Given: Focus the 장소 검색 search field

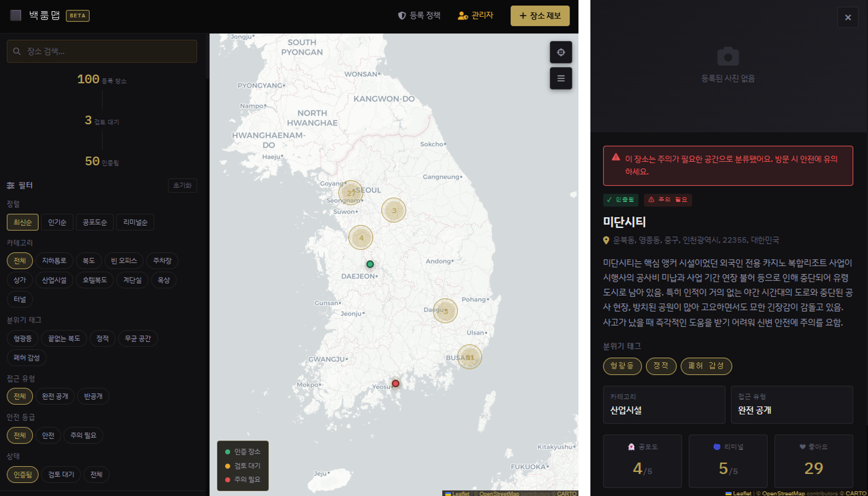Looking at the screenshot, I should point(101,51).
